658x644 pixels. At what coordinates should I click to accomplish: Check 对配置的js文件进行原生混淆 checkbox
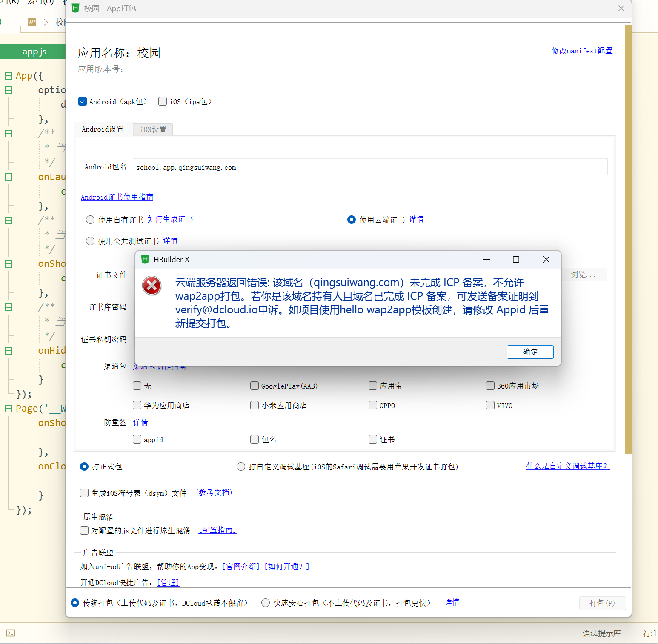tap(84, 530)
